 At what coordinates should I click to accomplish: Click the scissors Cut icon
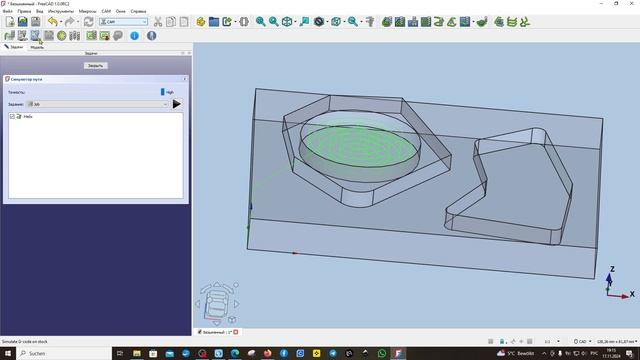coord(158,22)
